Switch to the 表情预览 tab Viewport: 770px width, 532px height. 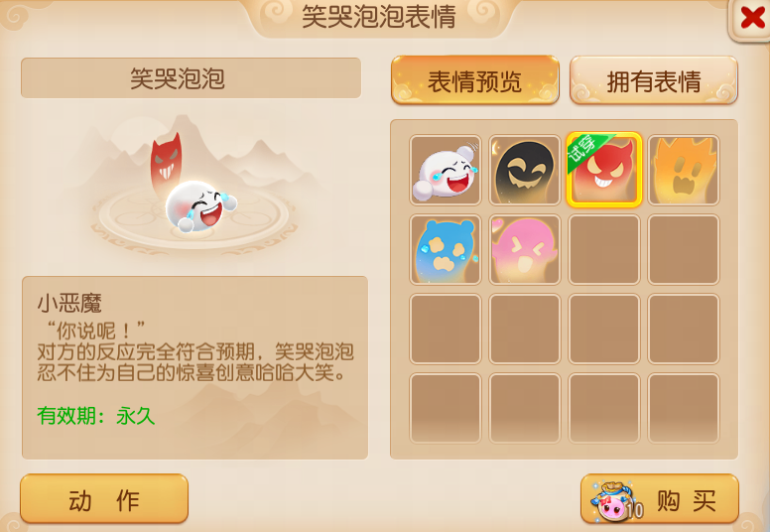(475, 80)
